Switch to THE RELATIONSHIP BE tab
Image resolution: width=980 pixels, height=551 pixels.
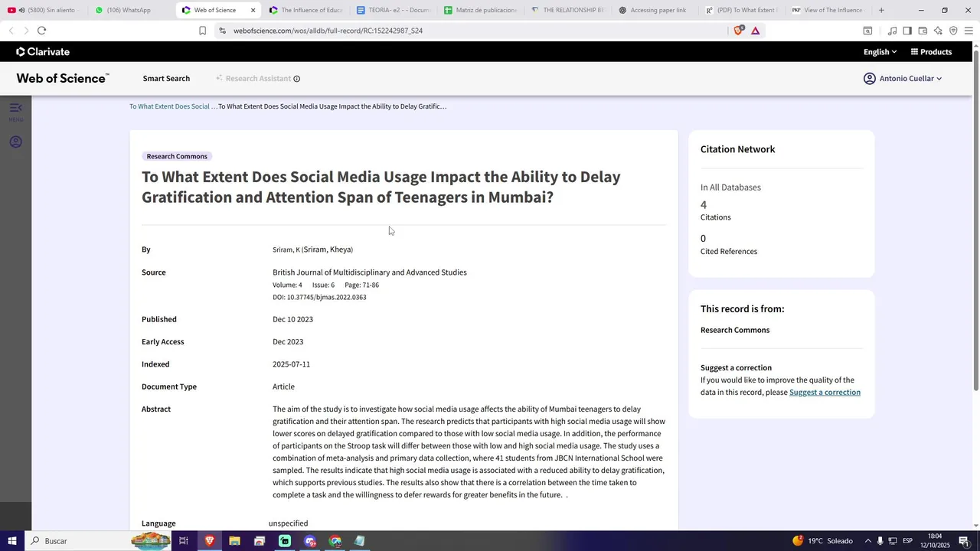pyautogui.click(x=568, y=10)
